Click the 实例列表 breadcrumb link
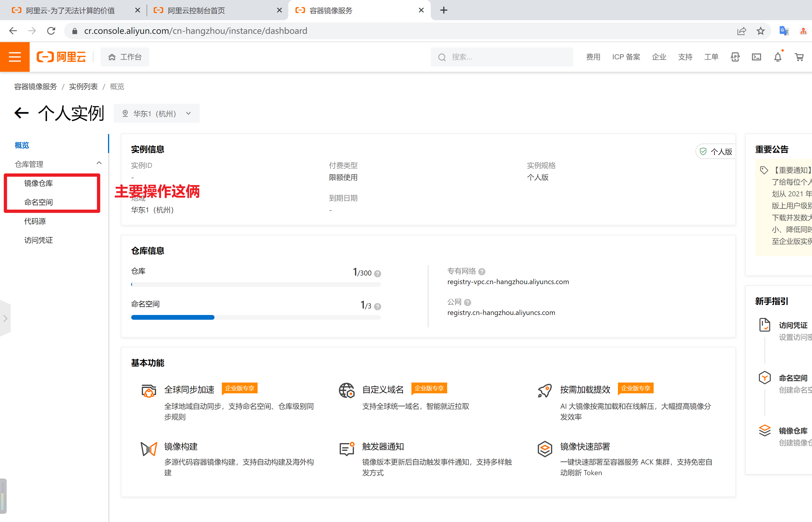812x522 pixels. click(x=83, y=86)
